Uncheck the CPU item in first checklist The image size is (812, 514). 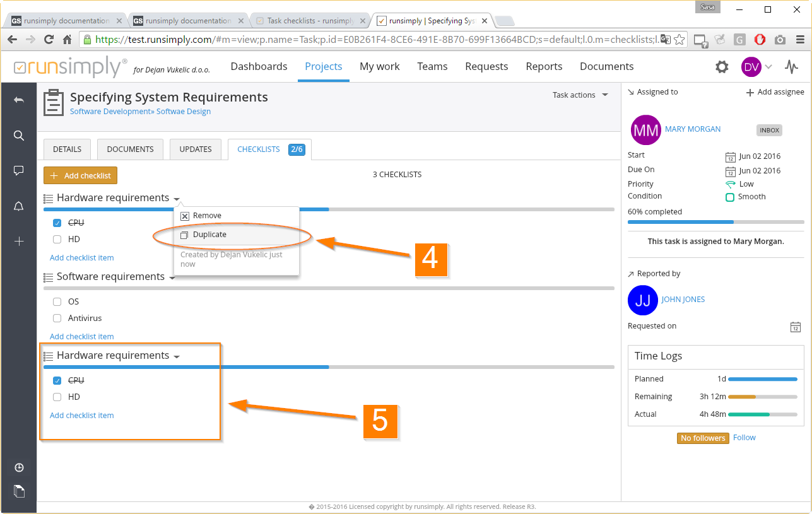[x=57, y=223]
